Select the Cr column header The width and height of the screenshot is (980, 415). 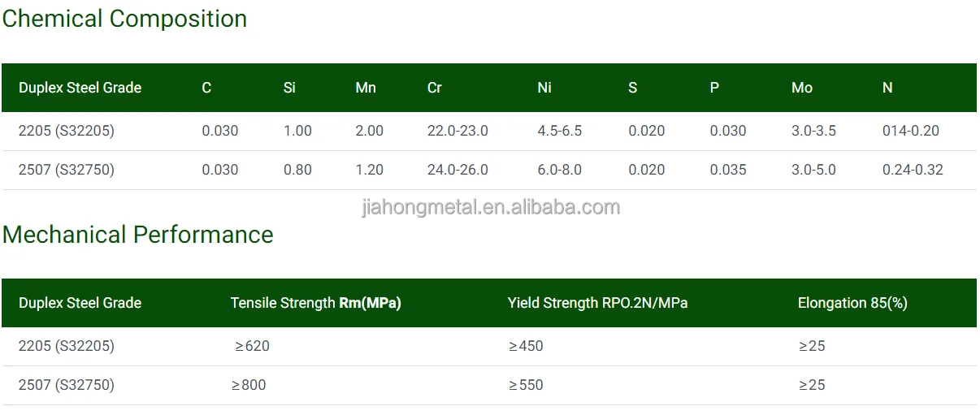click(x=435, y=88)
